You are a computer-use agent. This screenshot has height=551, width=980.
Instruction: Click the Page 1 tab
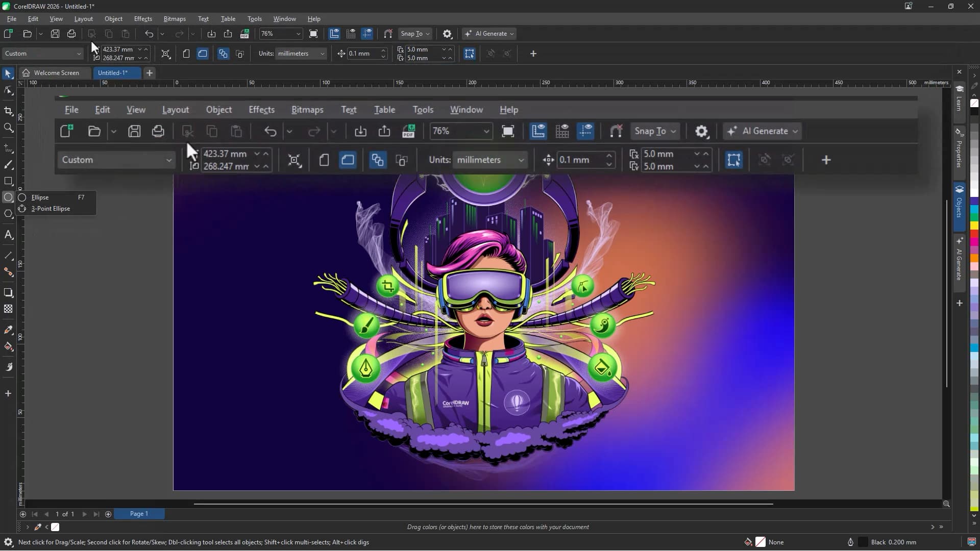[x=139, y=514]
